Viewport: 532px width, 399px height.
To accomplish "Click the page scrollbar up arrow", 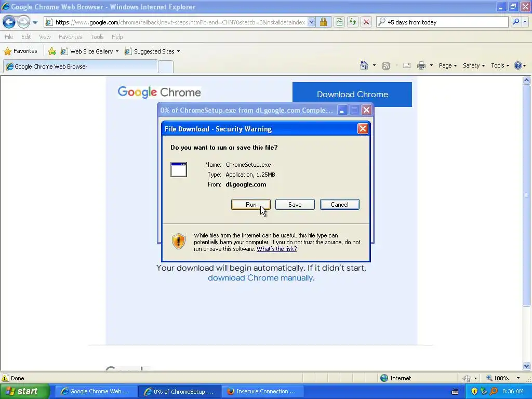I will (526, 81).
